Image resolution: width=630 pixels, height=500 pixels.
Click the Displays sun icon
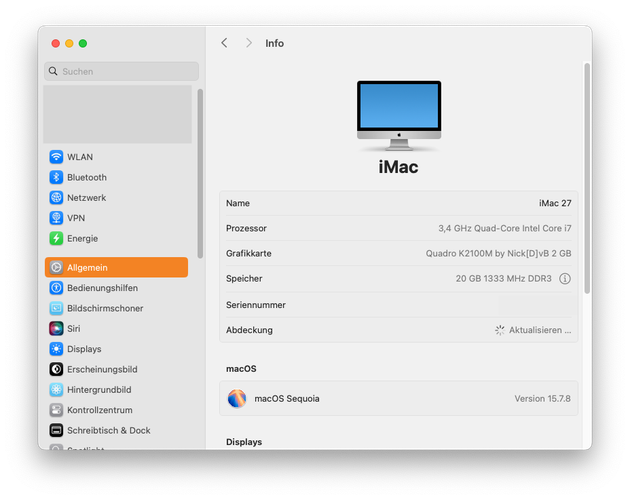click(x=56, y=349)
